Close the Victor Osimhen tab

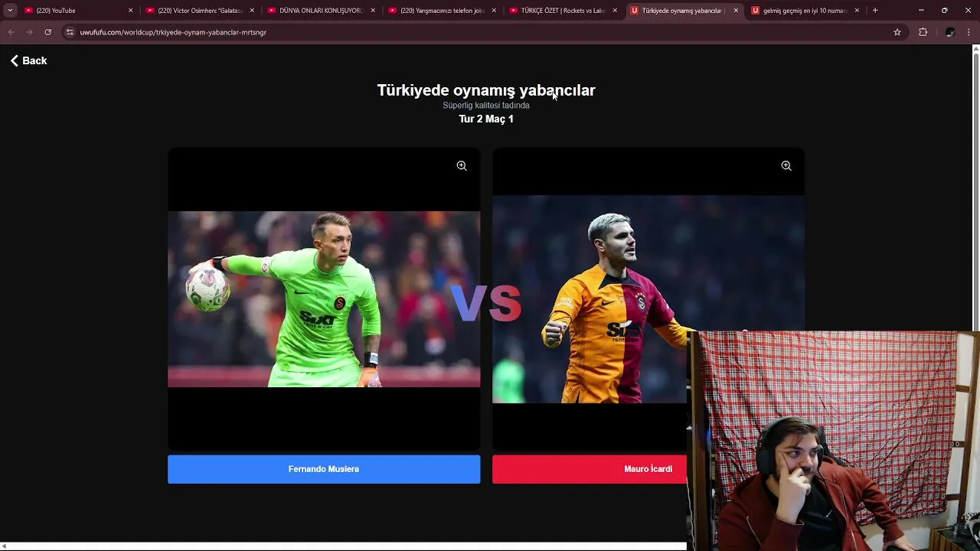(252, 11)
